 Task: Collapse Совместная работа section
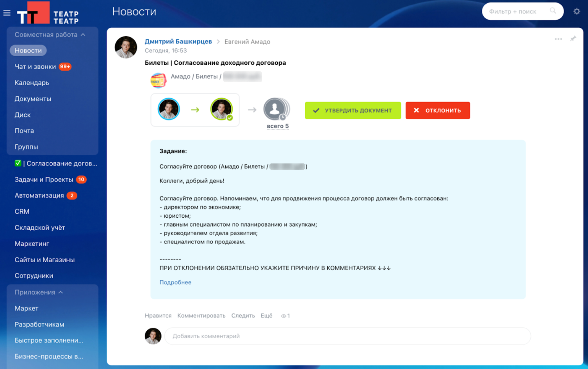[x=50, y=35]
